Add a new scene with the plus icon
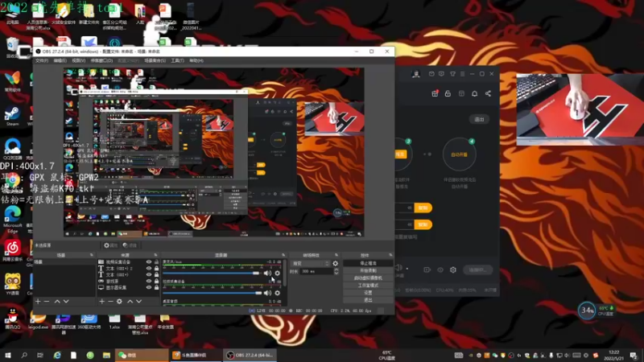The height and width of the screenshot is (362, 644). pyautogui.click(x=38, y=301)
